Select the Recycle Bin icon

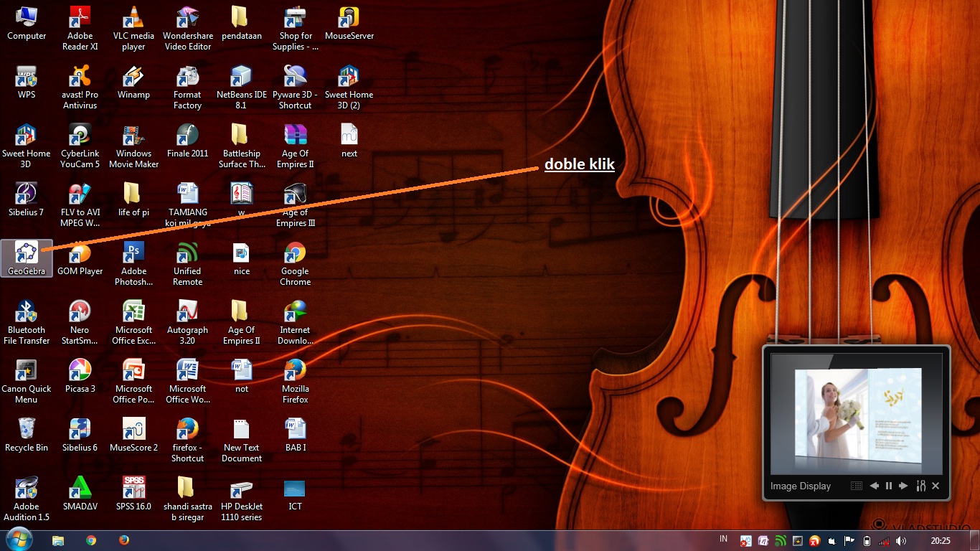point(27,435)
